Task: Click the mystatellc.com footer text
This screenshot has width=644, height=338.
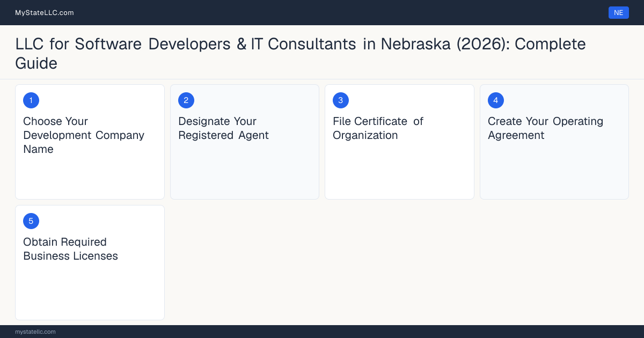Action: (35, 332)
